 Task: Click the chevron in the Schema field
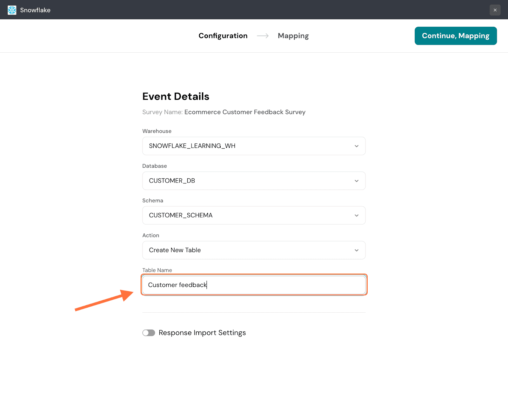pos(356,215)
